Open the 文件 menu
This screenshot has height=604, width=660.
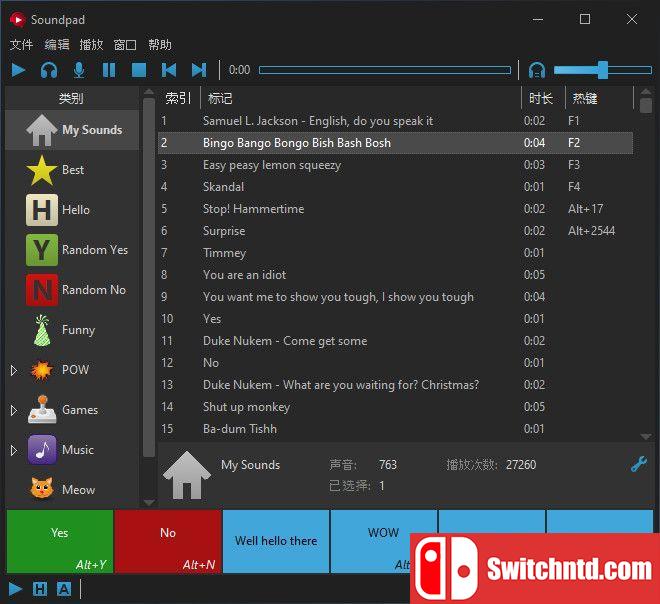pyautogui.click(x=21, y=45)
